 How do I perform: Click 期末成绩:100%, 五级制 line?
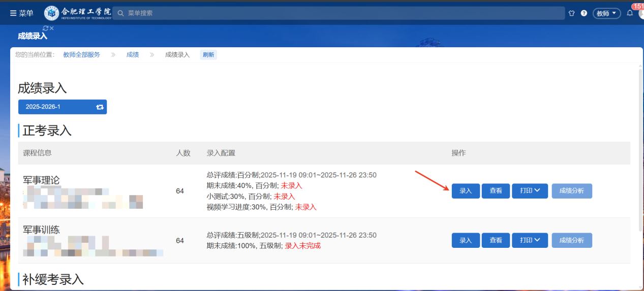264,246
